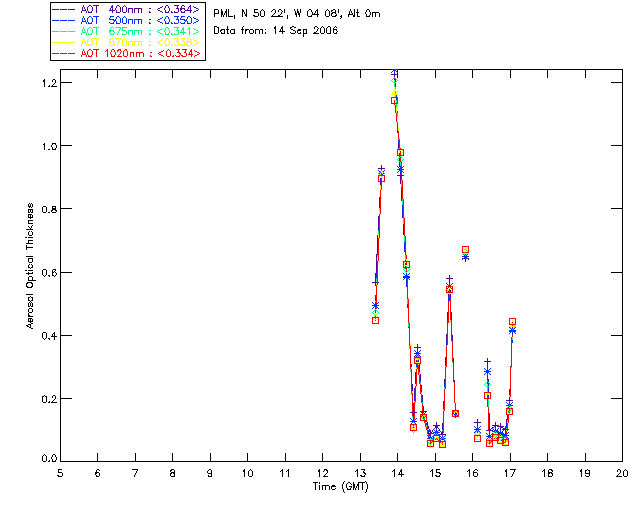Viewport: 640px width, 512px height.
Task: Click the 'Data from: 14 Sep 2006' text
Action: [x=276, y=31]
